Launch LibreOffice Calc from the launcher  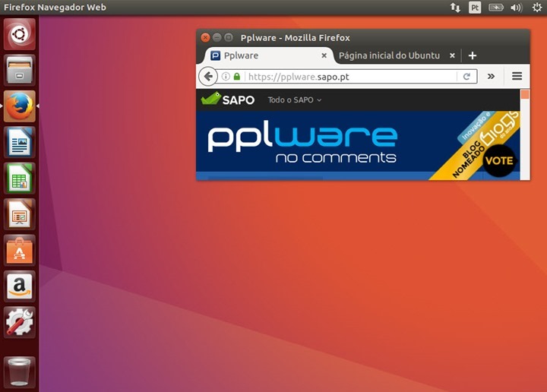[20, 179]
